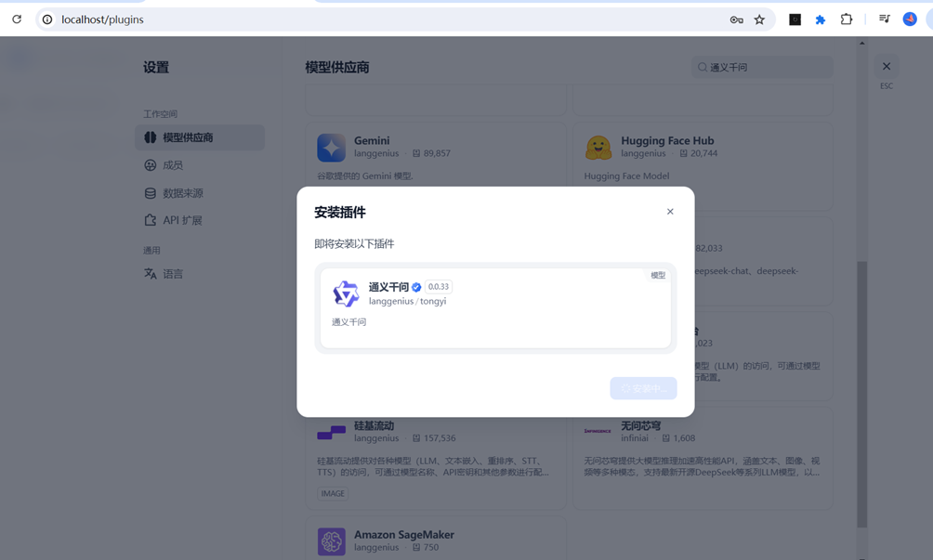Click the 1,608 download count on 无问芯穹
933x560 pixels.
[x=684, y=438]
